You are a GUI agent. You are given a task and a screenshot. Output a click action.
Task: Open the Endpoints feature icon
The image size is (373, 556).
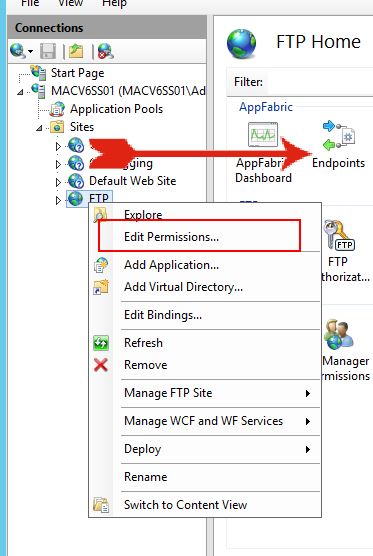pyautogui.click(x=339, y=136)
